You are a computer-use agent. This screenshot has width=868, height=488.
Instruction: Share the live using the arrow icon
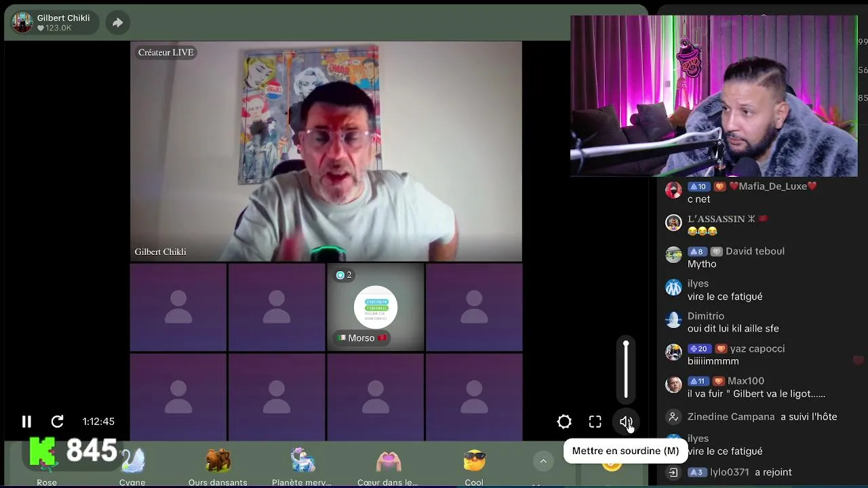coord(117,22)
